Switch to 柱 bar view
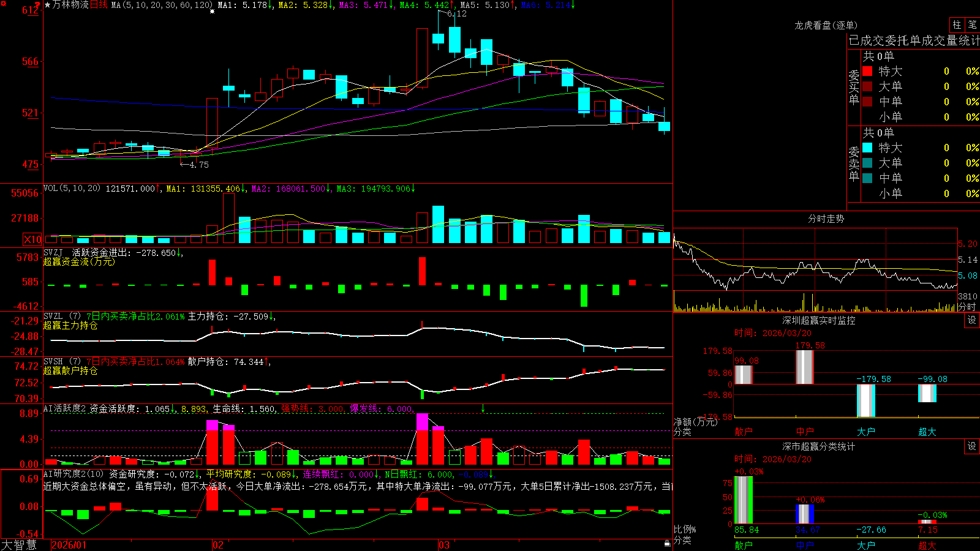This screenshot has height=551, width=980. [x=957, y=25]
